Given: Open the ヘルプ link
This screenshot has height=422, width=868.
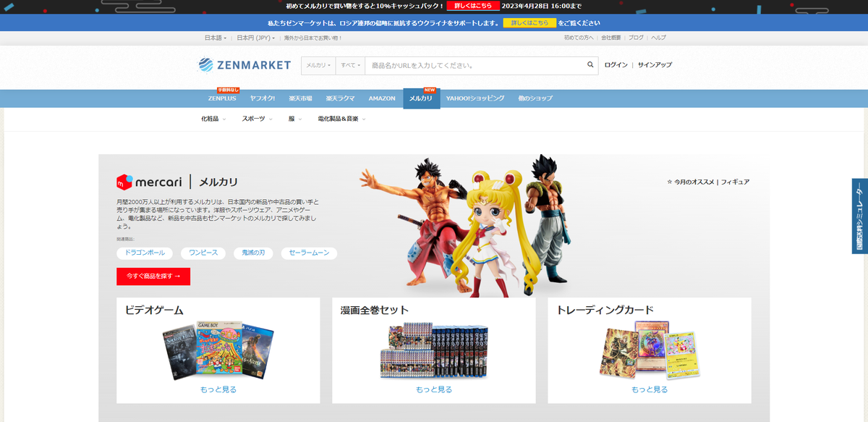Looking at the screenshot, I should [x=658, y=38].
